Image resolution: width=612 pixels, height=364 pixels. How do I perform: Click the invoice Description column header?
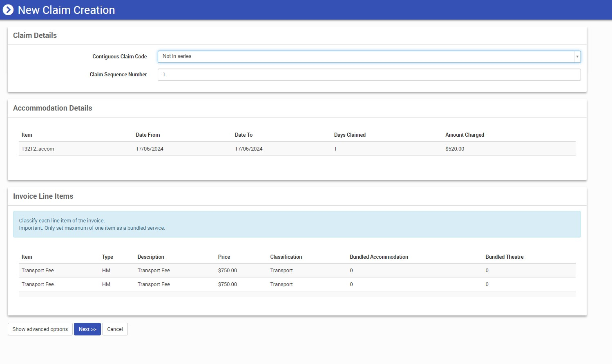pos(151,257)
